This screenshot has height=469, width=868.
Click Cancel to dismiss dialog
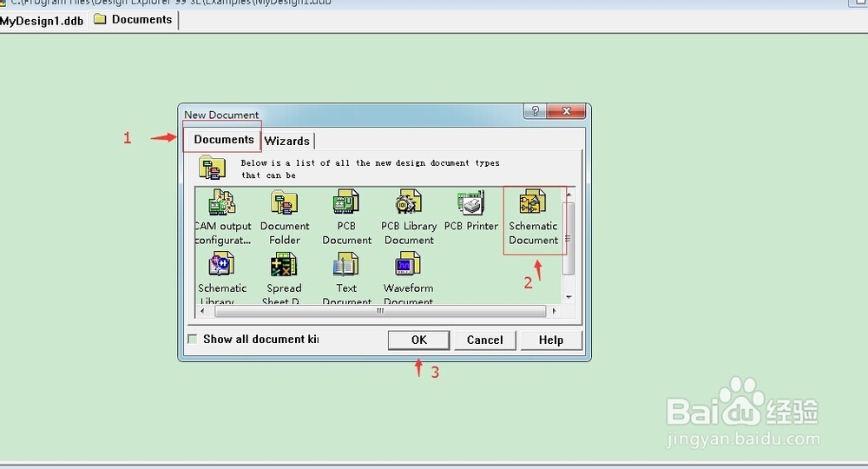(485, 340)
